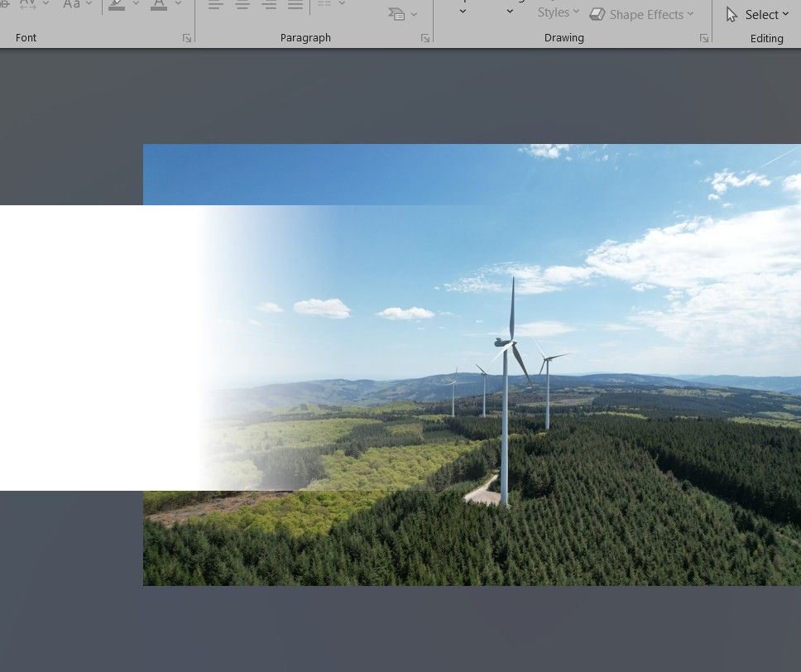This screenshot has height=672, width=801.
Task: Open the Quick Styles dropdown
Action: pos(559,12)
